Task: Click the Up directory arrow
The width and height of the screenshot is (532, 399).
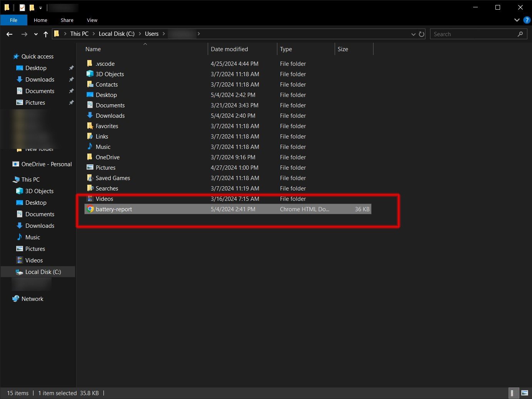Action: [x=46, y=34]
